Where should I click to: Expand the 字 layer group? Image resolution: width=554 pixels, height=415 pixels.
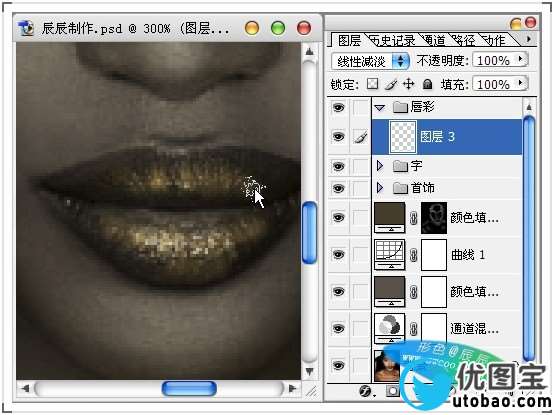pos(380,166)
